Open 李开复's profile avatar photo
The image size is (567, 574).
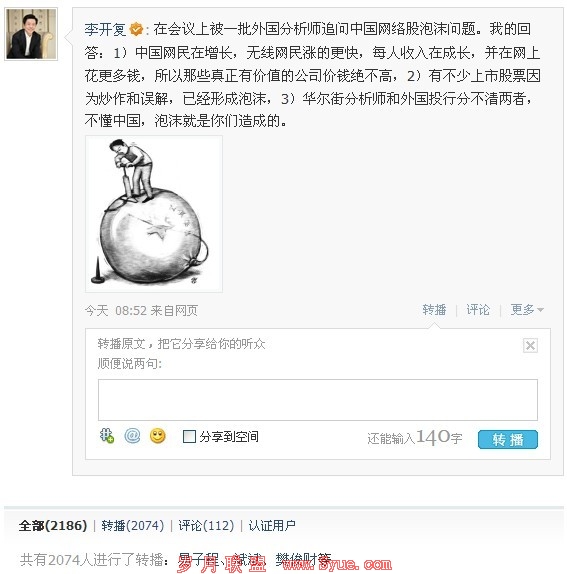(31, 34)
